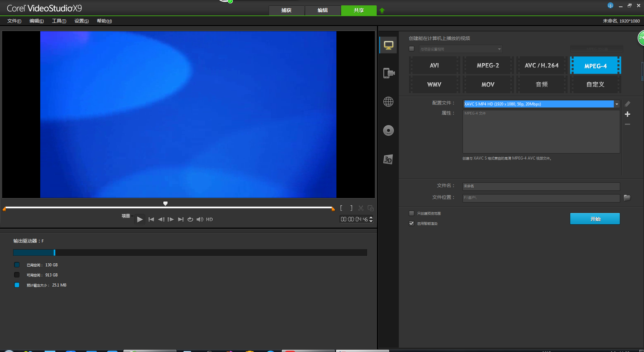Choose the MPEG-2 format

488,65
